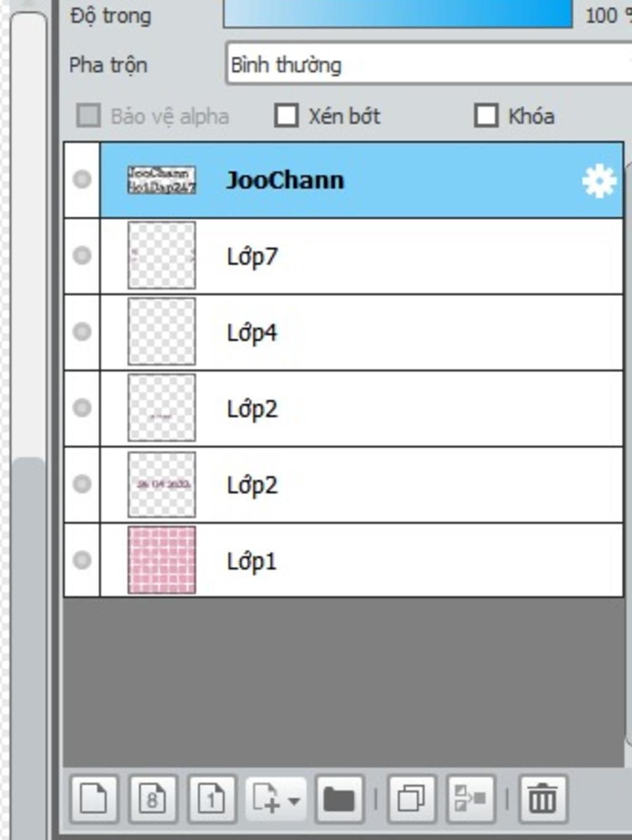The width and height of the screenshot is (632, 840).
Task: Expand the add-layer dropdown arrow
Action: (294, 801)
